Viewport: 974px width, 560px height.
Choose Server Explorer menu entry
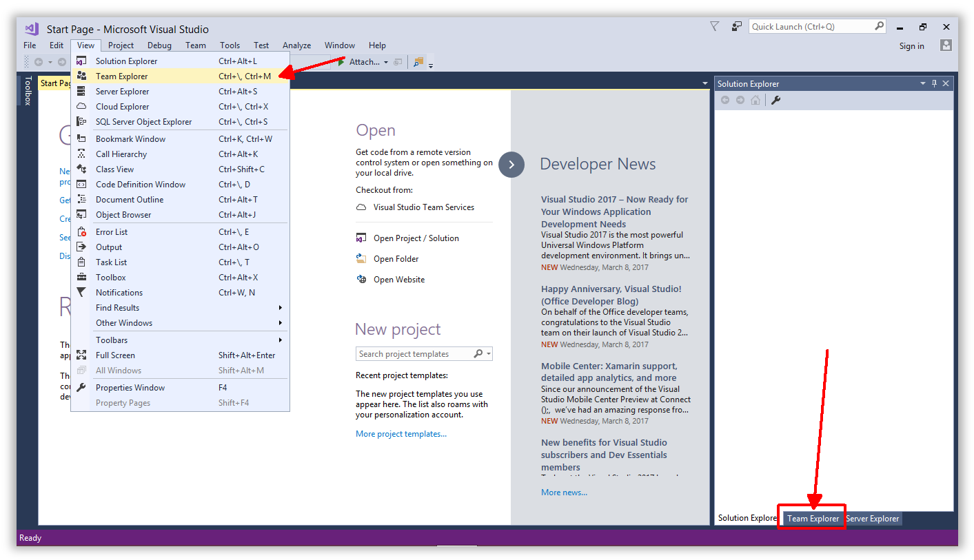click(181, 92)
